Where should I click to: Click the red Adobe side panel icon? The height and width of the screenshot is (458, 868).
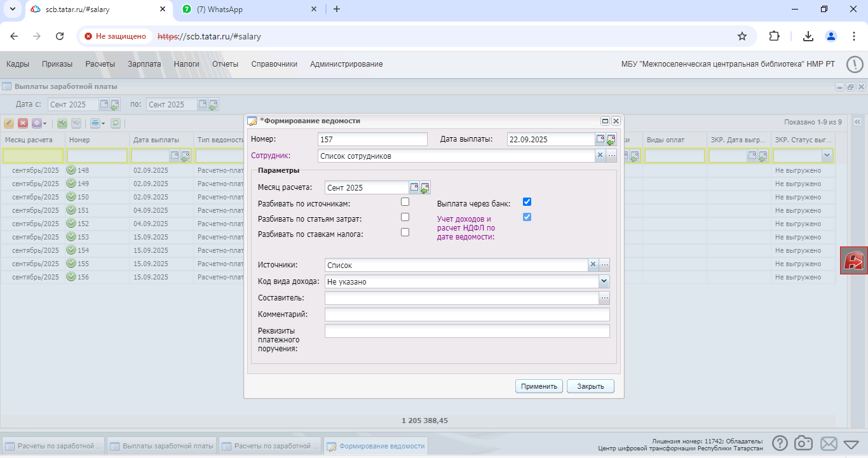854,260
